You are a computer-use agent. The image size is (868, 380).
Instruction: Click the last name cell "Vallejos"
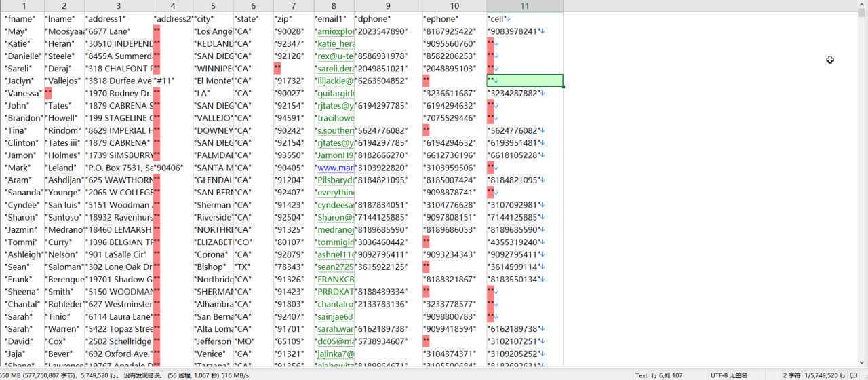(x=64, y=81)
